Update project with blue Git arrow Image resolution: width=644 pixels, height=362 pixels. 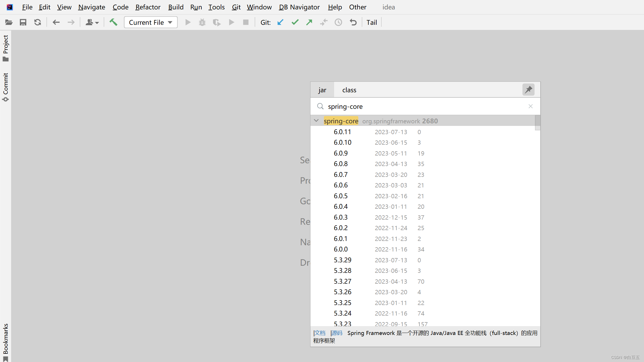point(281,22)
